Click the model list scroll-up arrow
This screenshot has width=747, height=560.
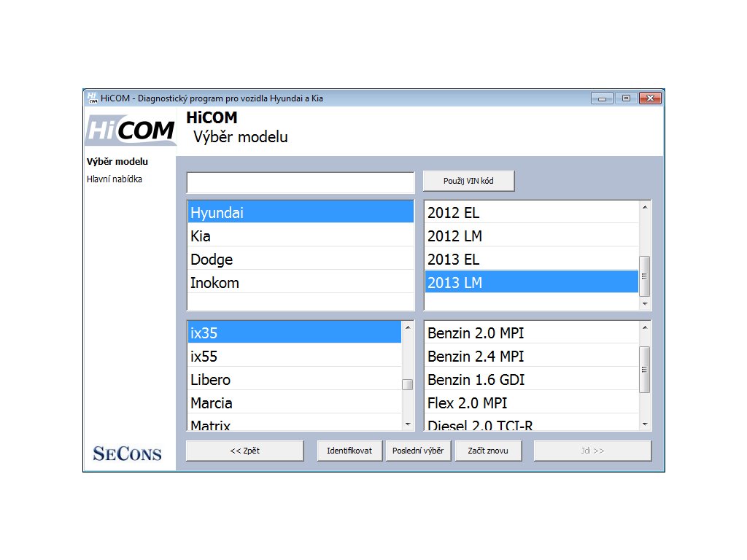(408, 327)
